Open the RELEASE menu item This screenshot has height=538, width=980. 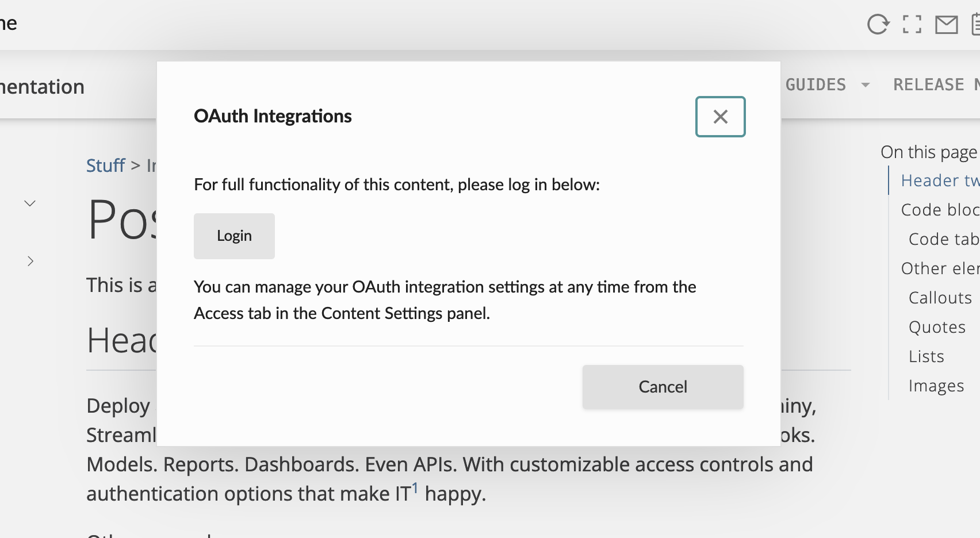click(x=936, y=84)
